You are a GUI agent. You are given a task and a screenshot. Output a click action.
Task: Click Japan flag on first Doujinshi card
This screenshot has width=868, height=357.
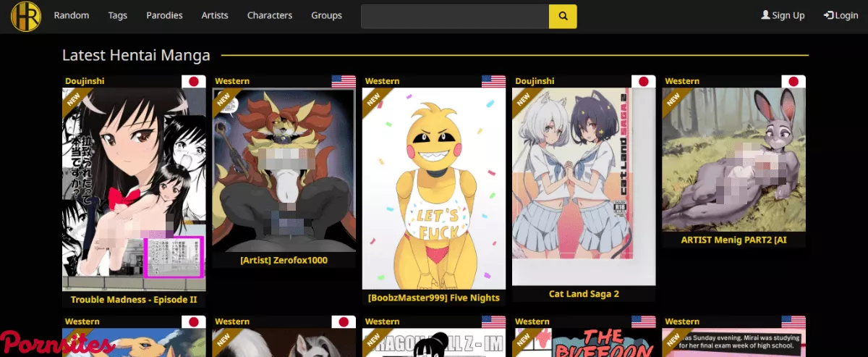tap(193, 82)
